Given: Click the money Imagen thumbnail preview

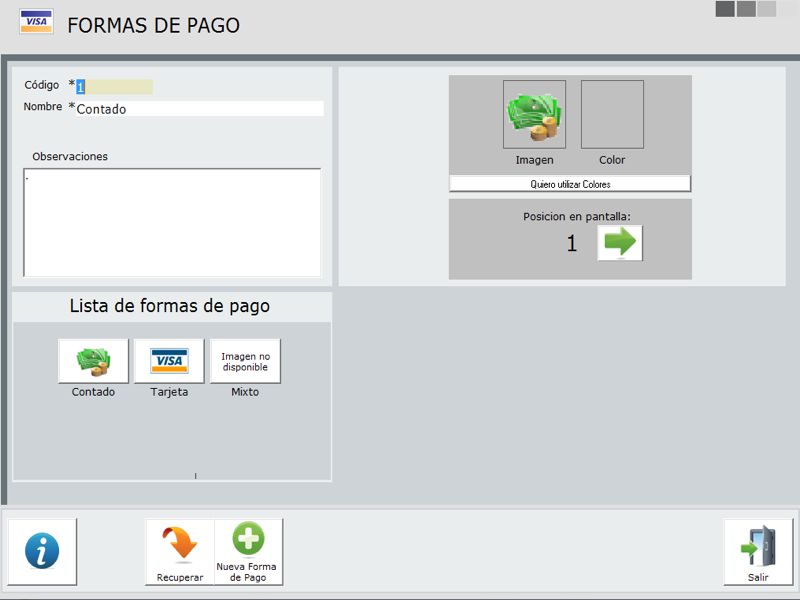Looking at the screenshot, I should pos(534,115).
